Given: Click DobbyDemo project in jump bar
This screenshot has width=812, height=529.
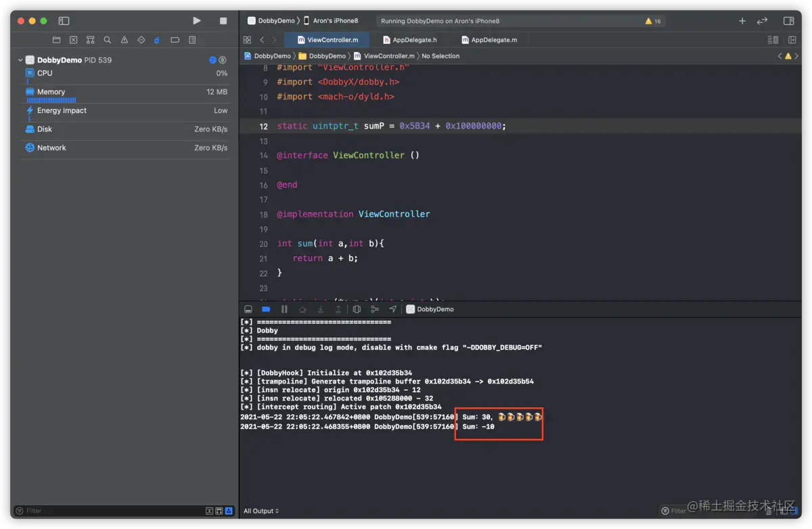Looking at the screenshot, I should point(267,56).
